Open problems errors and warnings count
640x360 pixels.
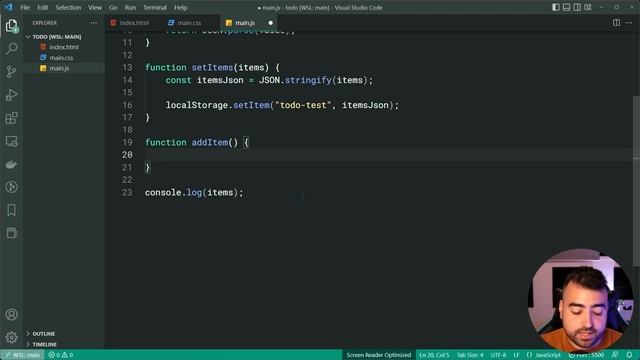pos(61,355)
